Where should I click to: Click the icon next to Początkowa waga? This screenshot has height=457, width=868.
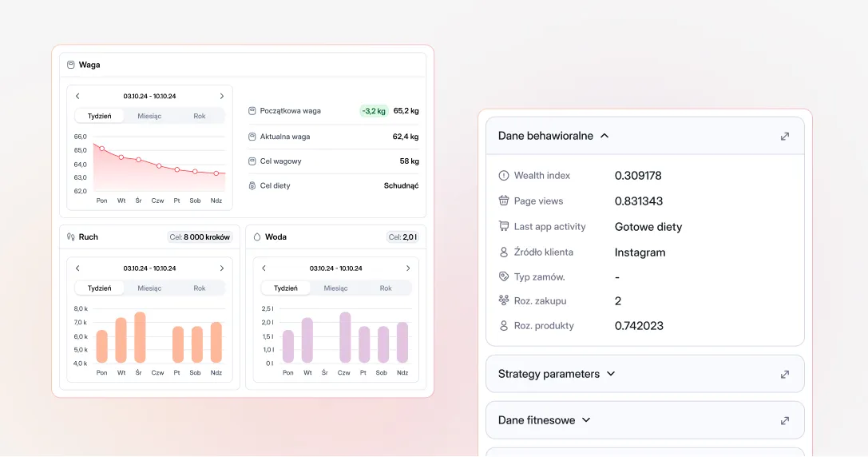pos(252,111)
